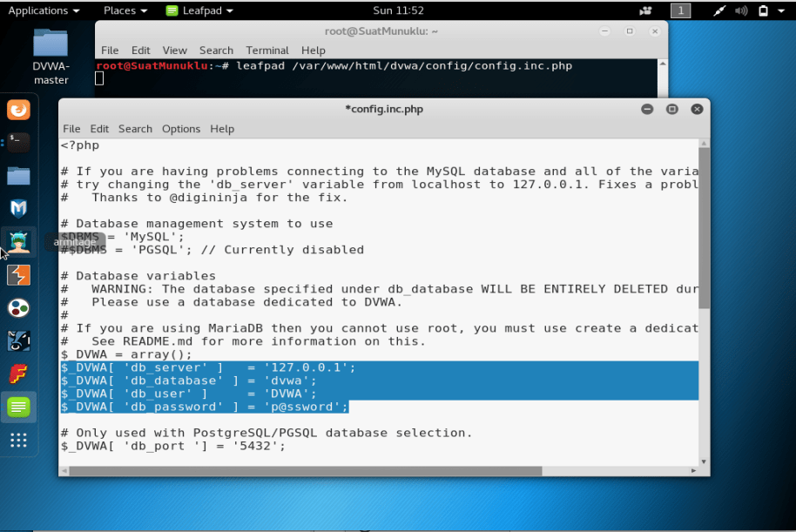Click Leafpad scroll right arrow
796x532 pixels.
coord(693,471)
